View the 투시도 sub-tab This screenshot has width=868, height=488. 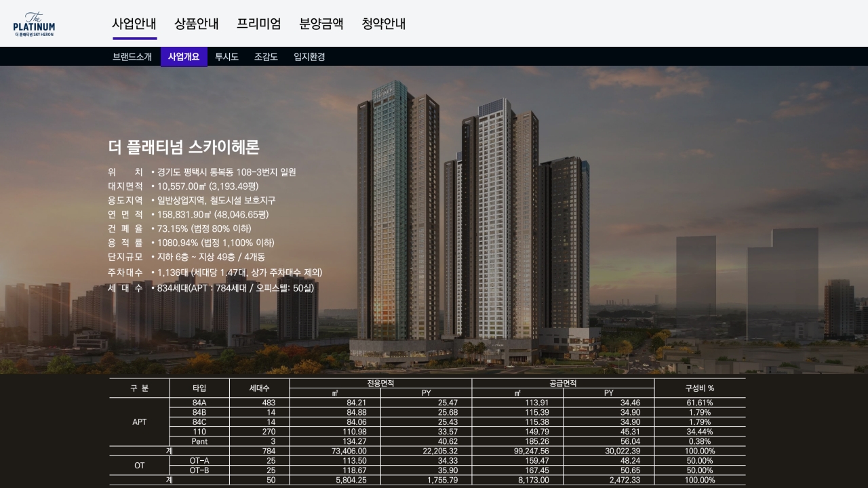coord(226,57)
